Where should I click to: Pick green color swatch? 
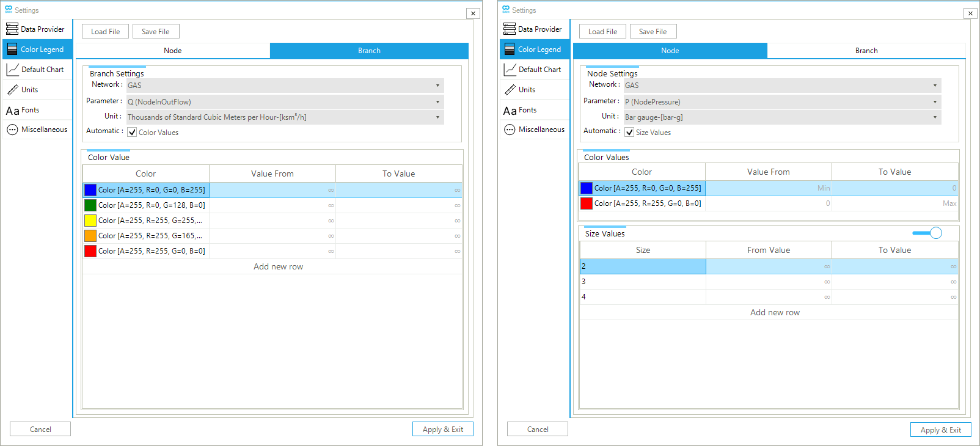(90, 205)
